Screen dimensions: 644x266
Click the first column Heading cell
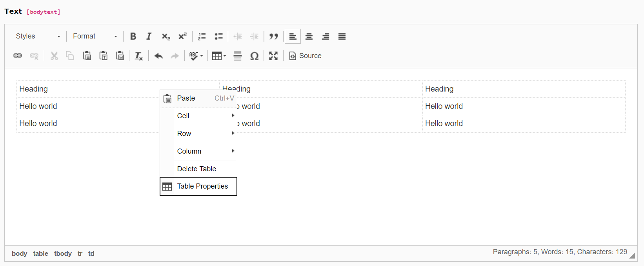click(x=118, y=89)
